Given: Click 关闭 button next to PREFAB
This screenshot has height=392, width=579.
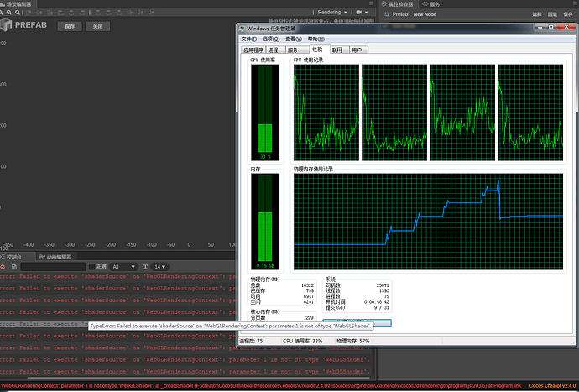Looking at the screenshot, I should pyautogui.click(x=97, y=26).
